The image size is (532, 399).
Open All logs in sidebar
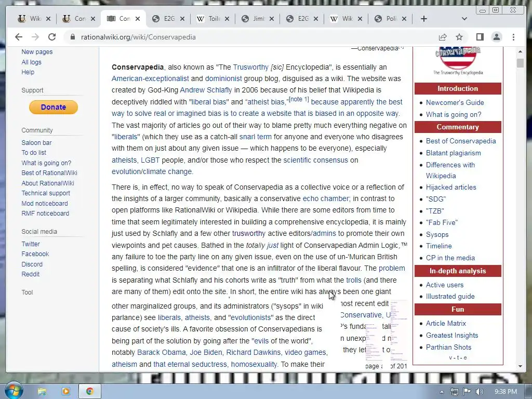click(x=31, y=62)
